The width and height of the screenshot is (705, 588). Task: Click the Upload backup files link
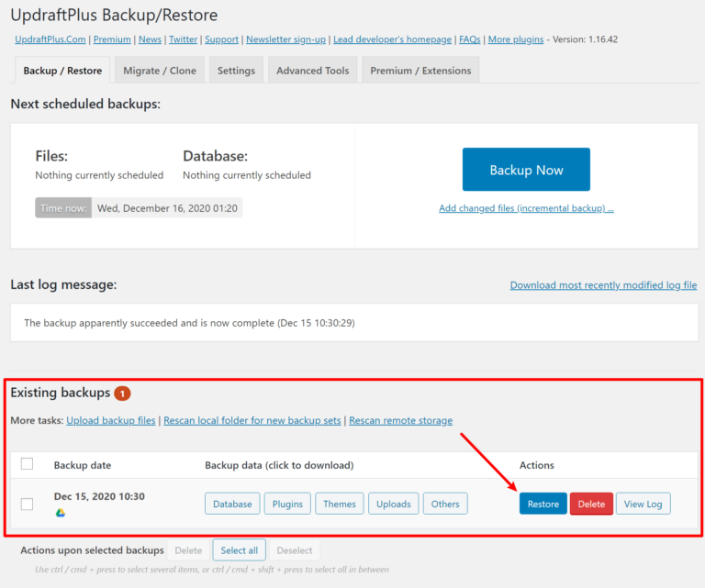pos(110,420)
